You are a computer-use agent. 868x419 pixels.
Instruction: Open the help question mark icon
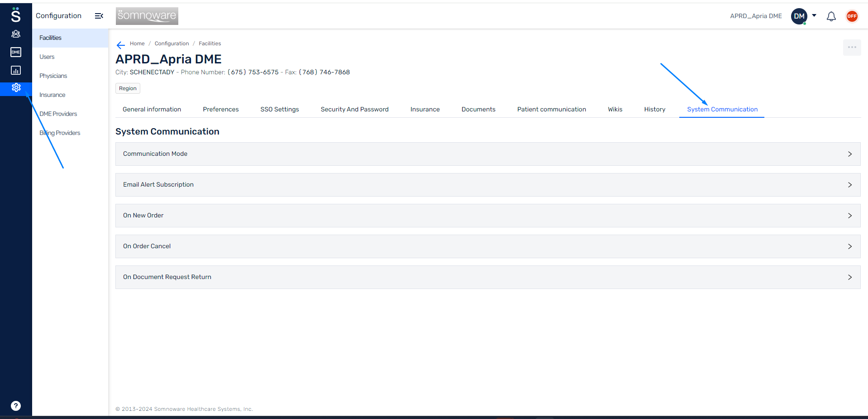click(x=16, y=406)
